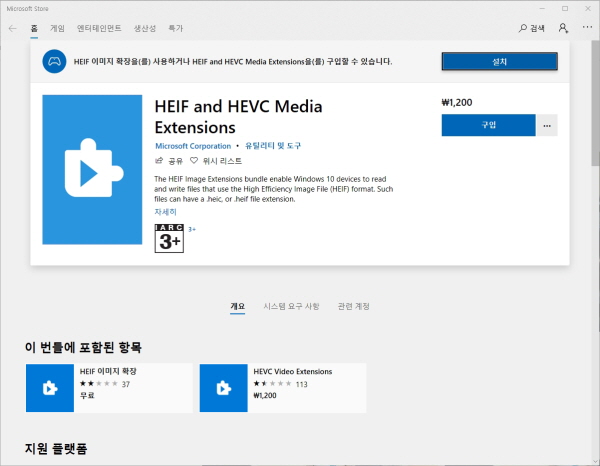Click the IARC 3+ rating badge
This screenshot has width=600, height=466.
coord(169,238)
